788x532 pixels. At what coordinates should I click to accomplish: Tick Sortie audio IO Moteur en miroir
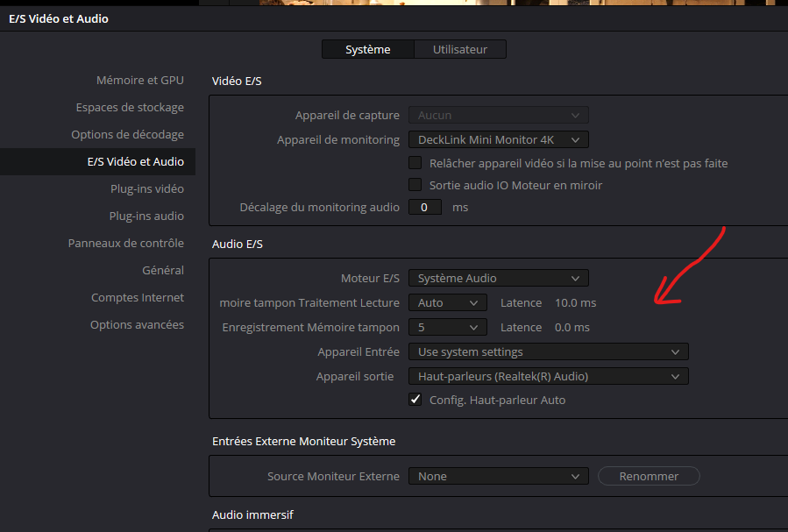click(x=415, y=185)
